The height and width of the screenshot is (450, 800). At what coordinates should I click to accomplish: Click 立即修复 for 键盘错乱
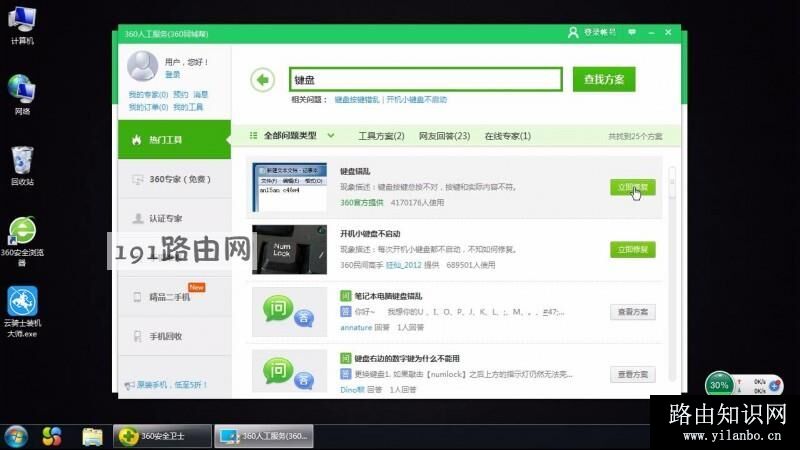[x=633, y=187]
